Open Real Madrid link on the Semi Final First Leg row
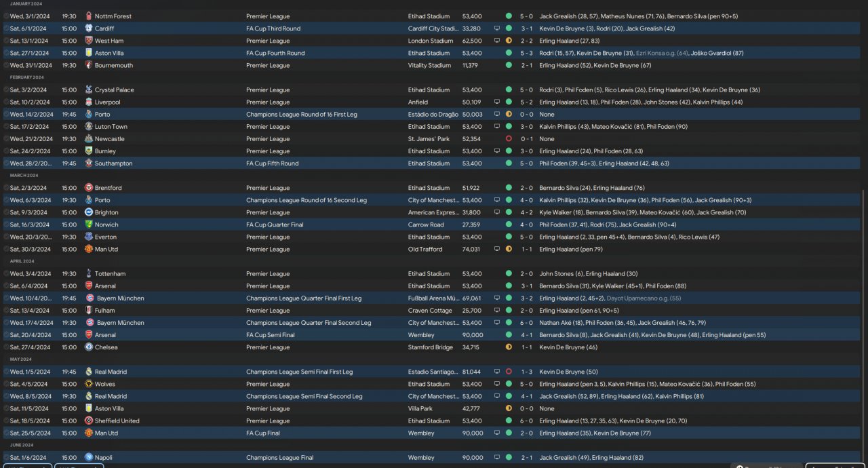The height and width of the screenshot is (468, 868). (x=111, y=372)
